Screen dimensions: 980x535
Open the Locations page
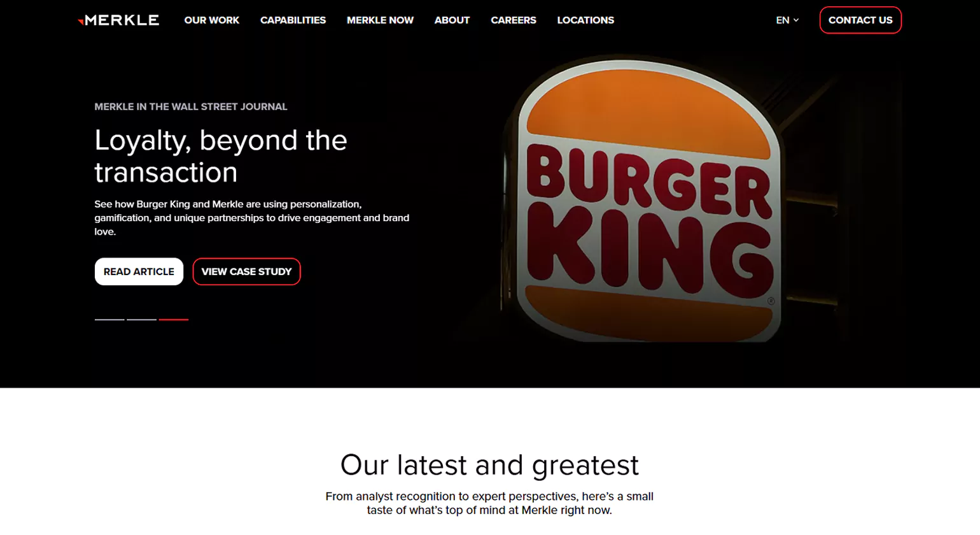585,20
